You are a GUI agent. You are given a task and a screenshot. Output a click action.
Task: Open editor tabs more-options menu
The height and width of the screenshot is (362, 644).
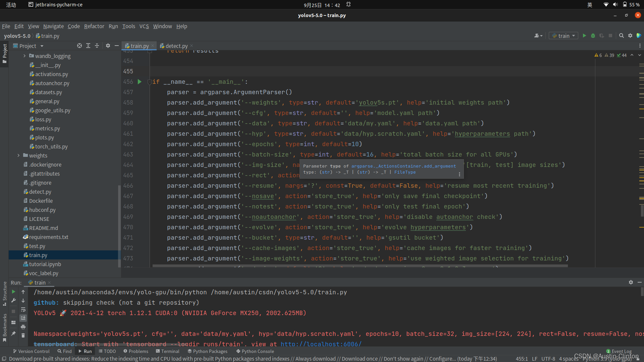click(x=640, y=46)
